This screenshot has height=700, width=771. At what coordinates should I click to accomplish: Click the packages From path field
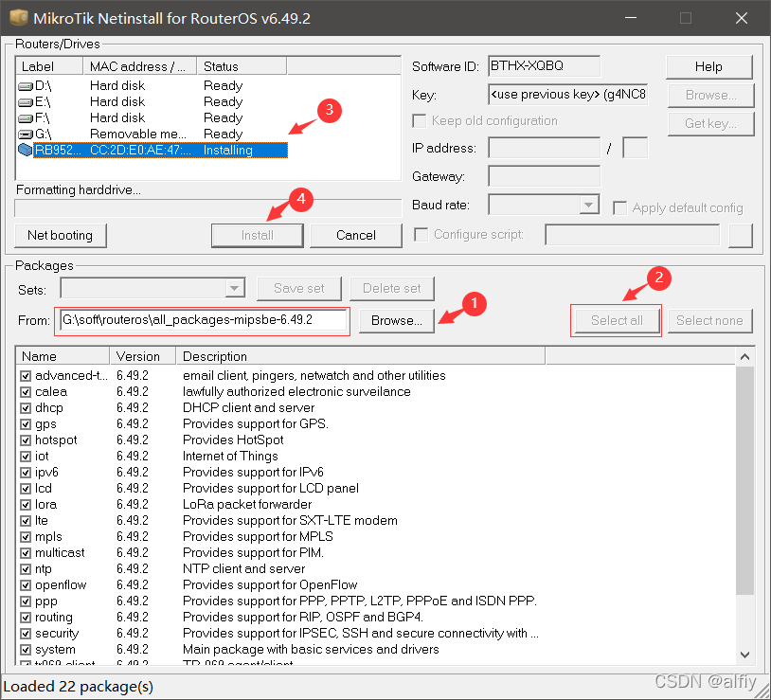(203, 320)
